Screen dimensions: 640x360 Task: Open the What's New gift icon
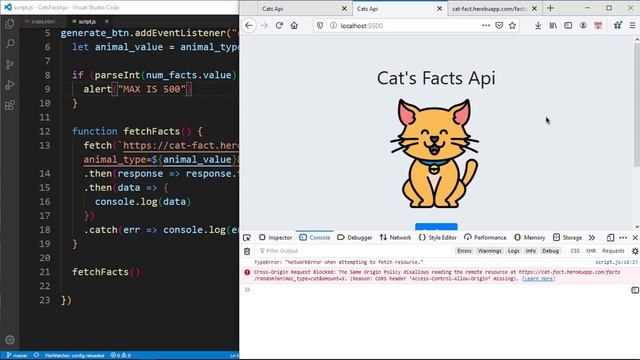pyautogui.click(x=618, y=25)
